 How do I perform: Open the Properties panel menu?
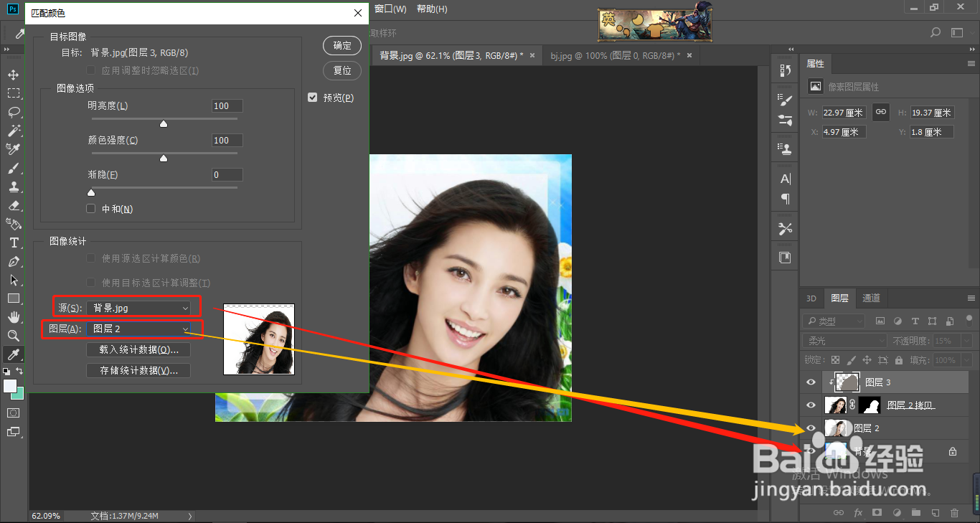click(971, 64)
